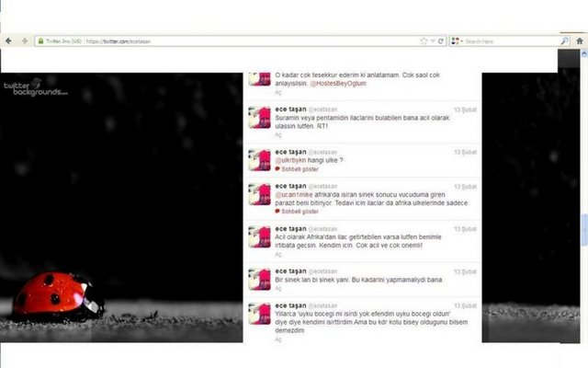
Task: Go to the browser Home page icon
Action: pos(578,41)
